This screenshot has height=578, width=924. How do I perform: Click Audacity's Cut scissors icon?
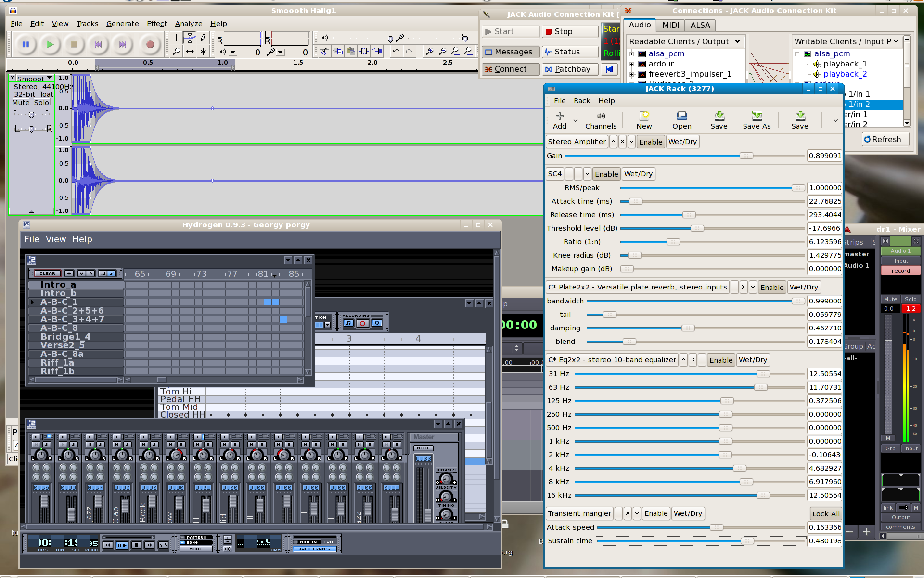(324, 51)
